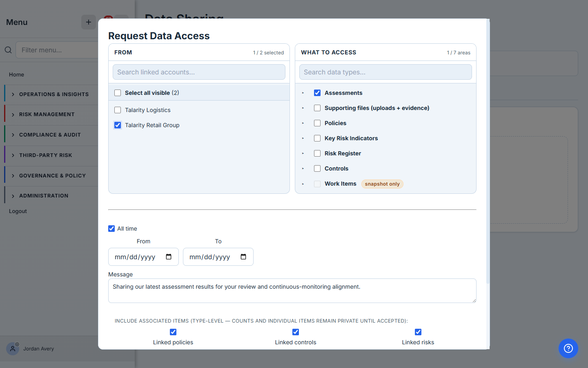Uncheck Linked controls option

click(296, 332)
